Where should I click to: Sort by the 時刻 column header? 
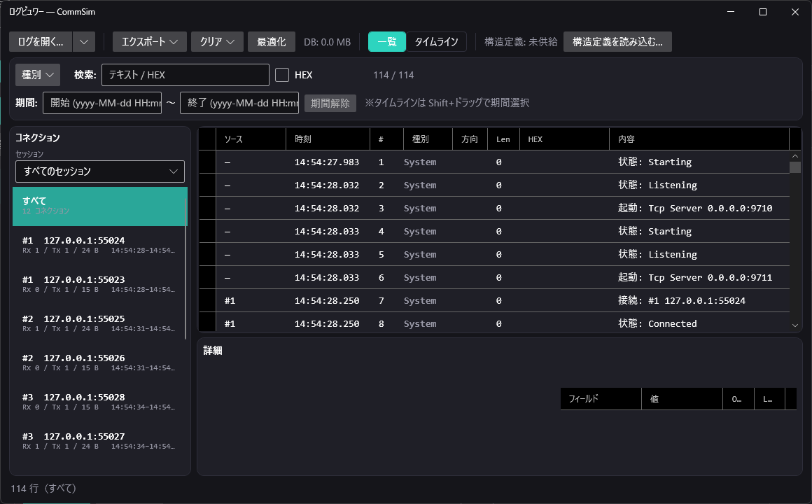(328, 139)
